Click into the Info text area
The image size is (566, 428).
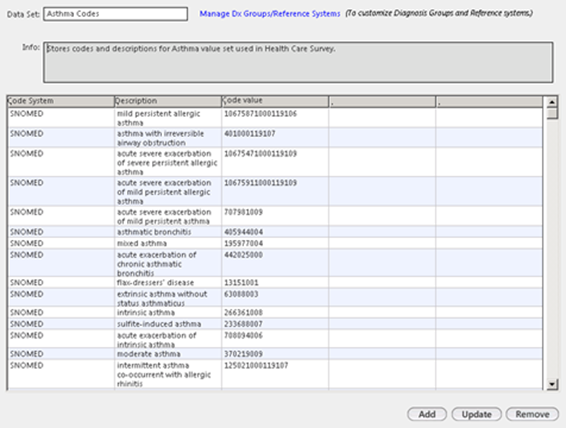point(298,62)
